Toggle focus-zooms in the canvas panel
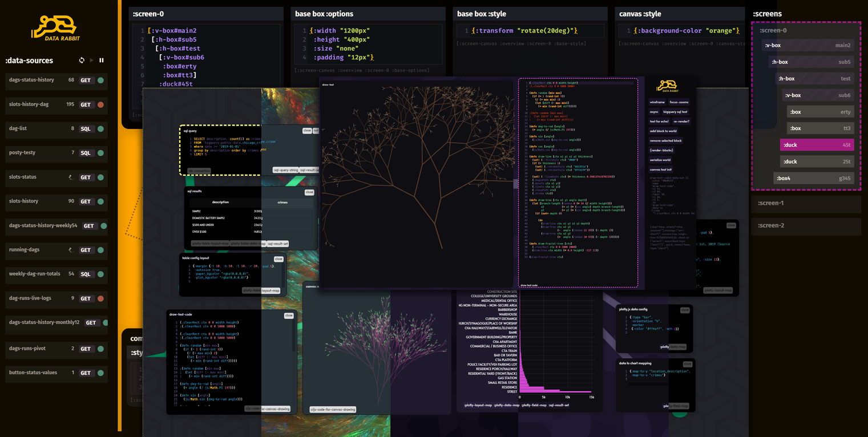 tap(679, 102)
